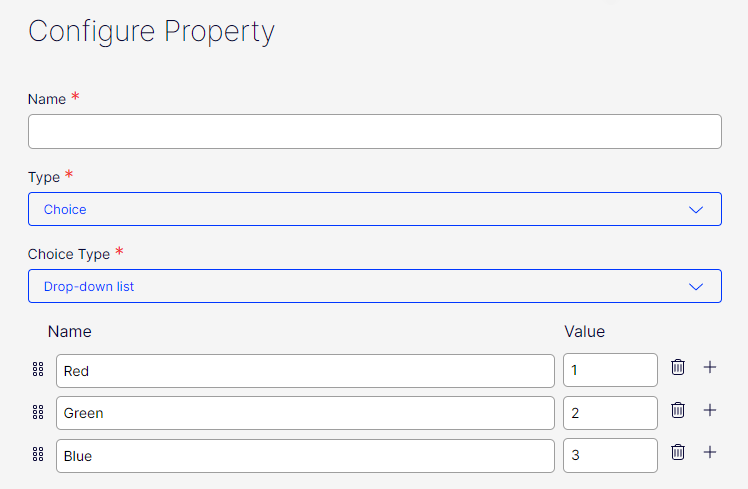Add a new choice after Red
748x489 pixels.
point(710,368)
